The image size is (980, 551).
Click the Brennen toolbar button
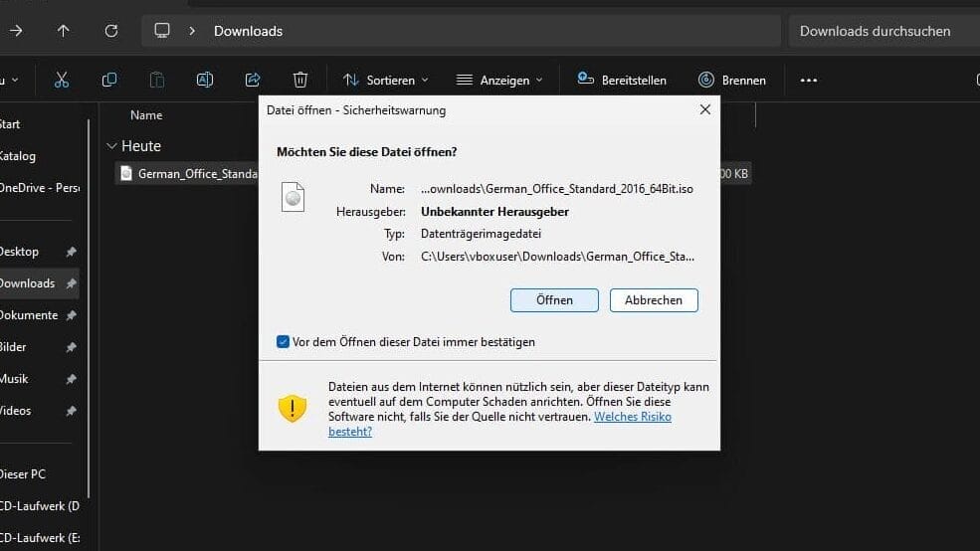tap(732, 80)
